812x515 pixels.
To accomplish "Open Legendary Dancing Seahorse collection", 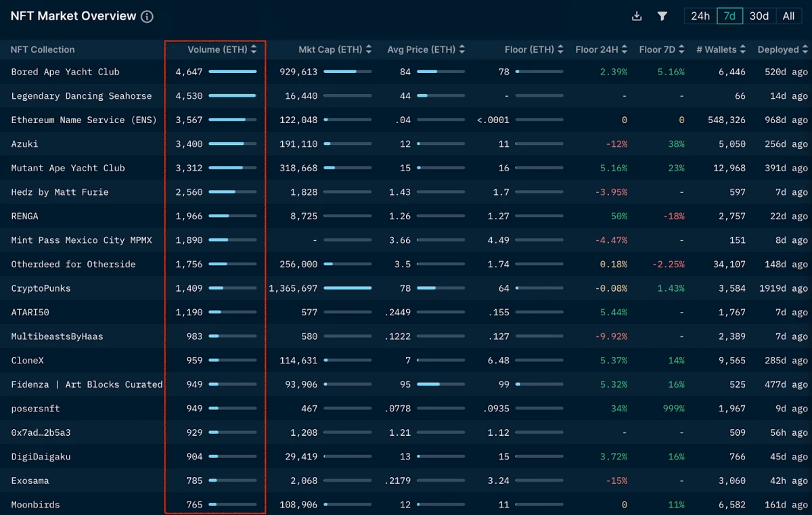I will (81, 96).
